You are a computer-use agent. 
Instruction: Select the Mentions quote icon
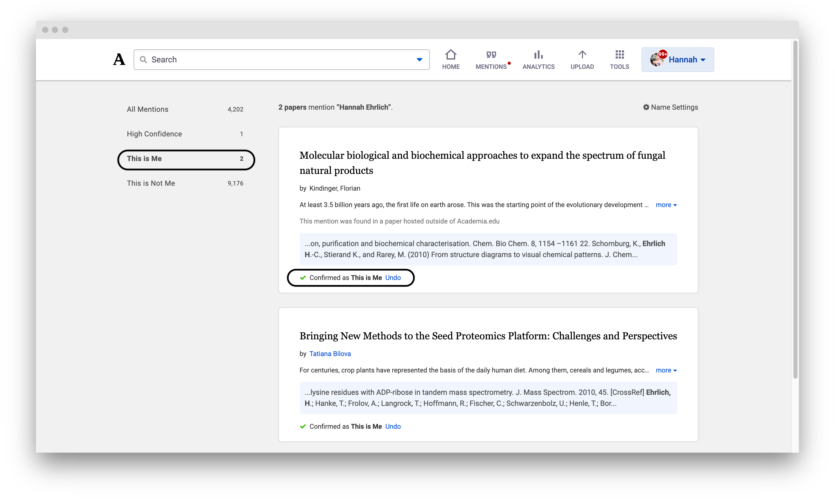tap(491, 54)
